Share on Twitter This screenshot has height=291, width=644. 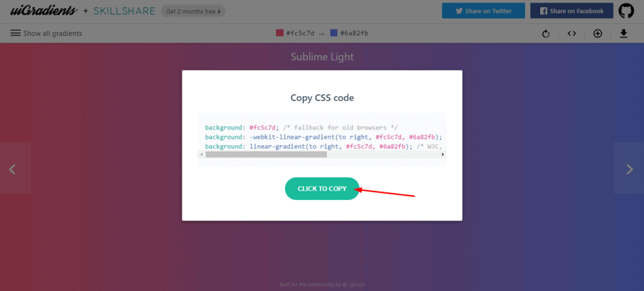pos(483,11)
